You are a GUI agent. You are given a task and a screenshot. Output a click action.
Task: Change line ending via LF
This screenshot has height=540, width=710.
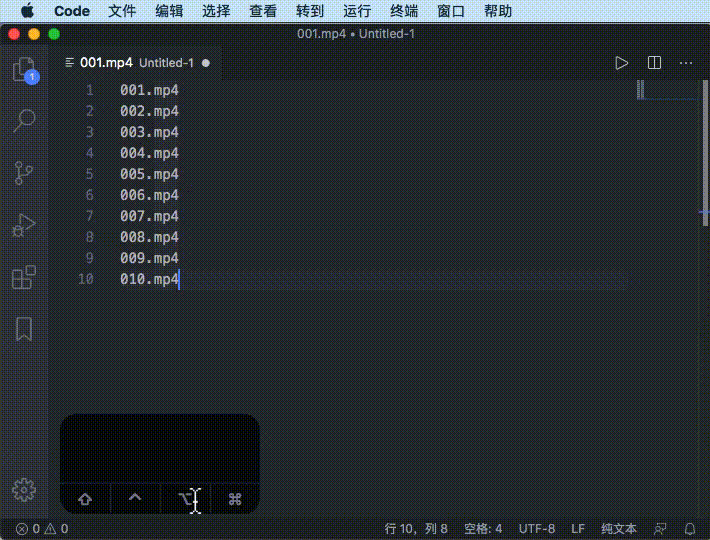click(x=578, y=529)
